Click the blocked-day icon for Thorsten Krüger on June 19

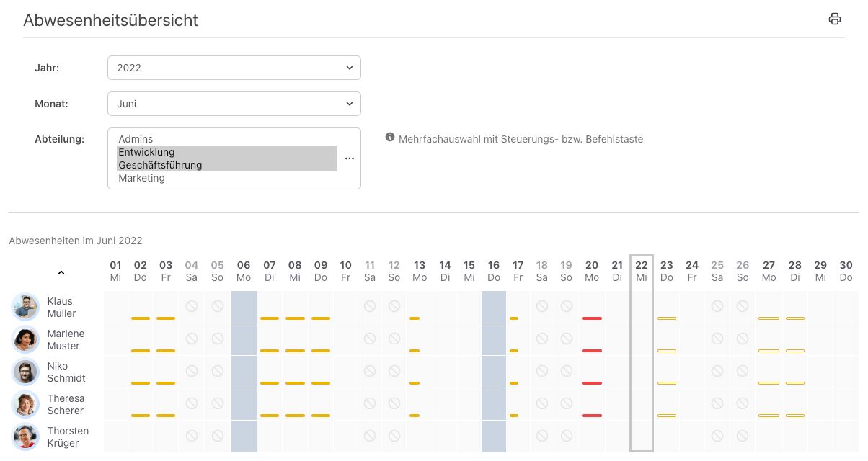[x=566, y=436]
